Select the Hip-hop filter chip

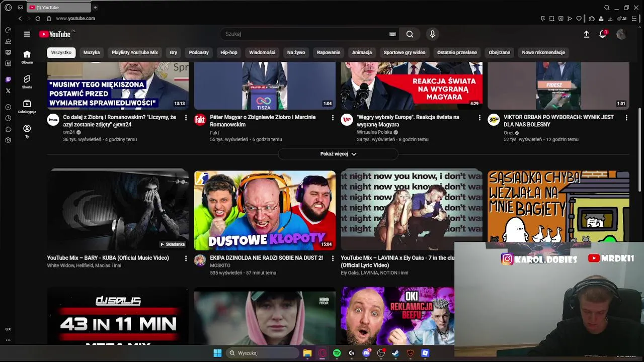229,52
